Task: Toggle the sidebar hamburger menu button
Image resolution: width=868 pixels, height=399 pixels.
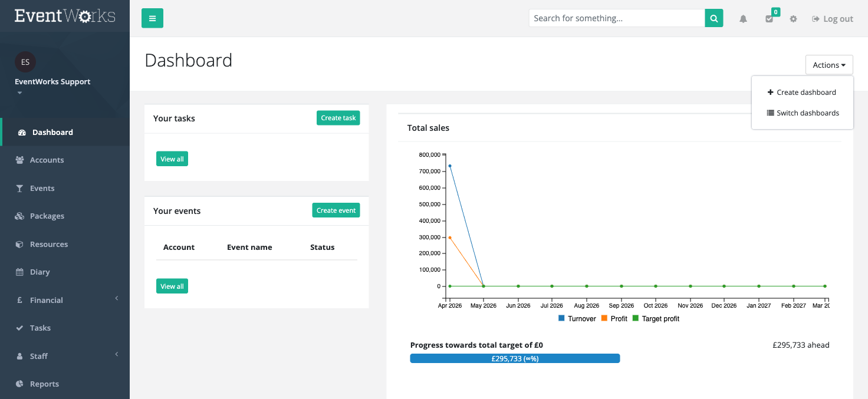Action: pyautogui.click(x=152, y=18)
